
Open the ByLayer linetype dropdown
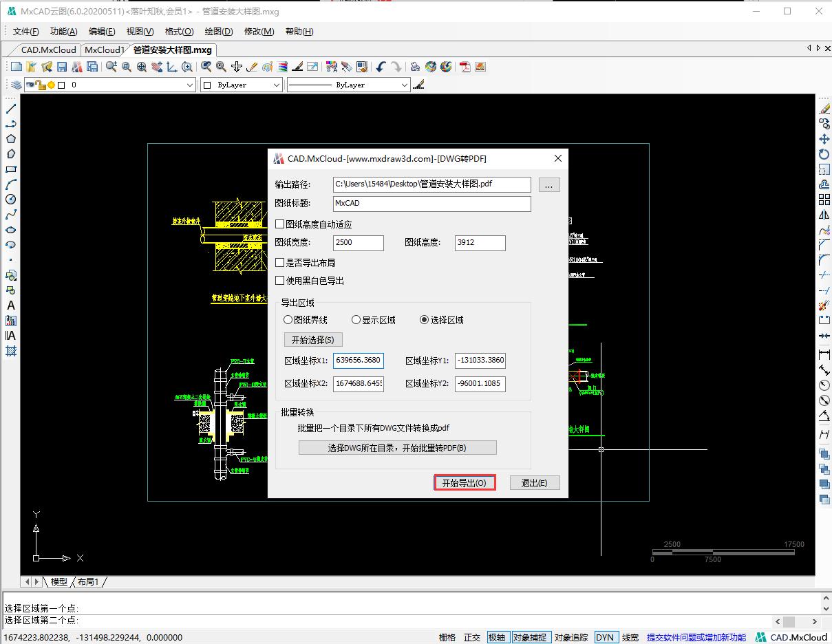(405, 84)
